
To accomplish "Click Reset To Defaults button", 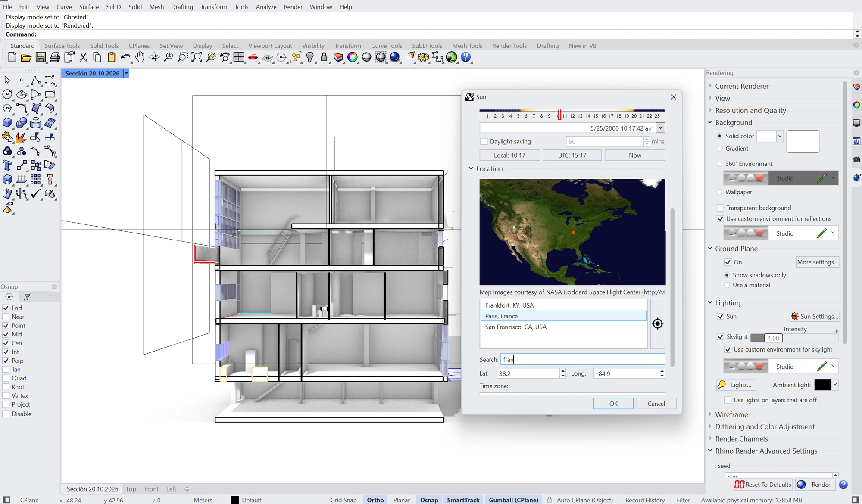I will [763, 485].
